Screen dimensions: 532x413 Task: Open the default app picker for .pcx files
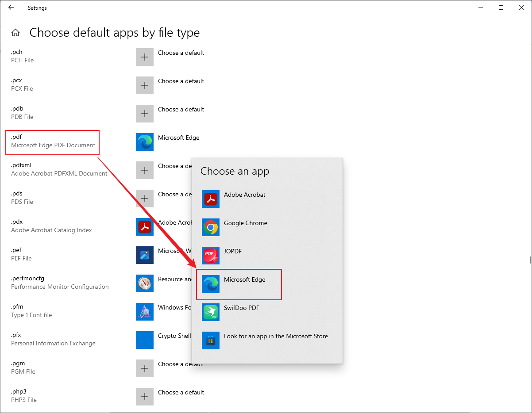coord(145,85)
